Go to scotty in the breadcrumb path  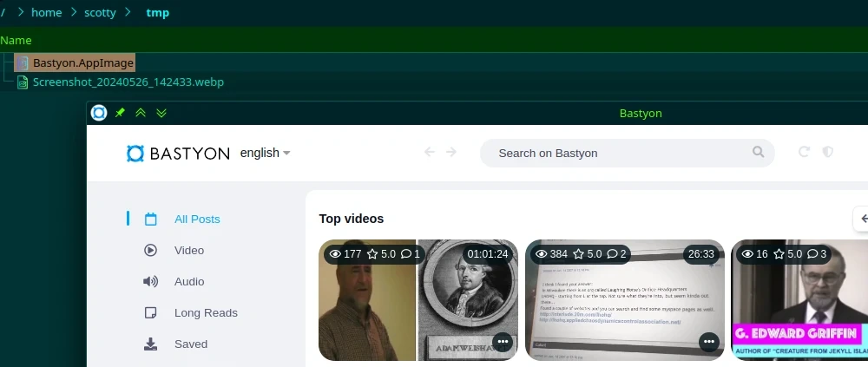[x=100, y=13]
